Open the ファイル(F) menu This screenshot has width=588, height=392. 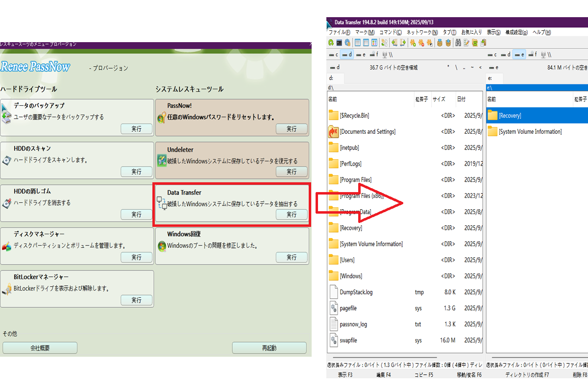[339, 32]
